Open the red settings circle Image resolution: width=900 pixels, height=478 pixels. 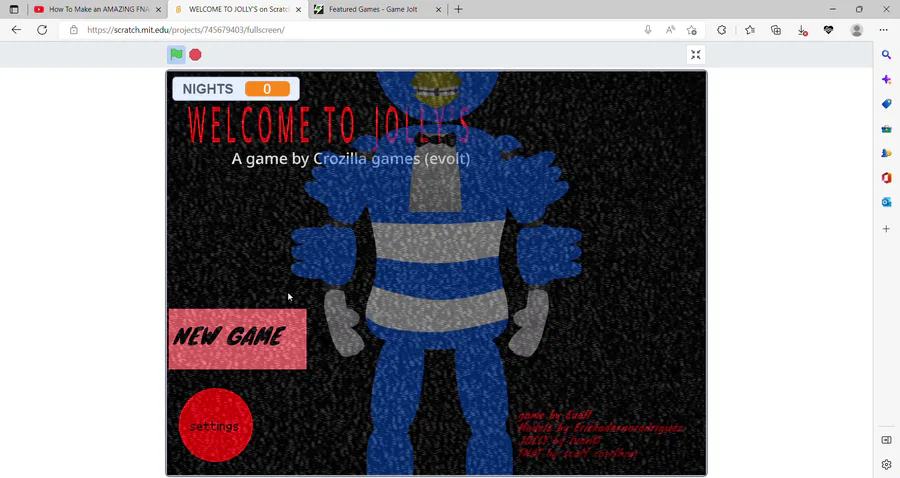coord(216,425)
